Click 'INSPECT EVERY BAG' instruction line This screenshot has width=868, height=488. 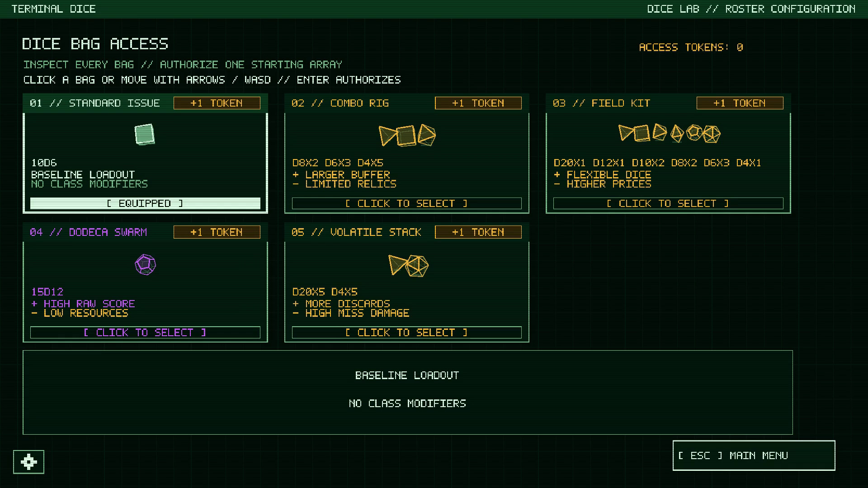click(183, 65)
